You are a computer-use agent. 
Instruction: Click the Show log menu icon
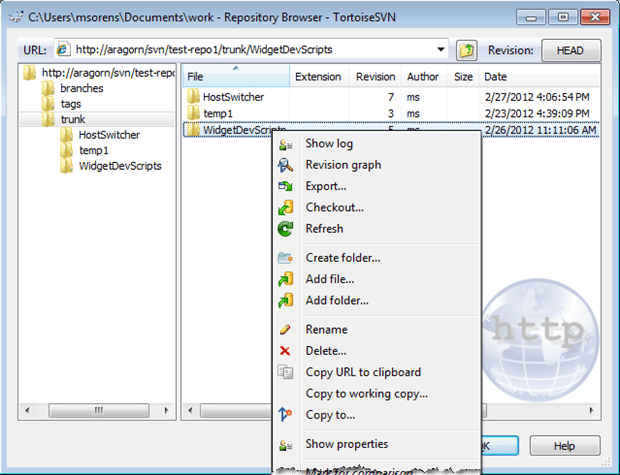[285, 144]
